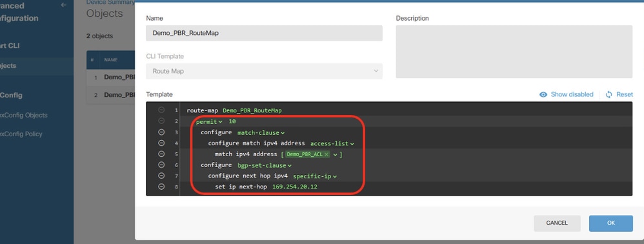Open FlexConfig Objects in the sidebar

click(24, 116)
